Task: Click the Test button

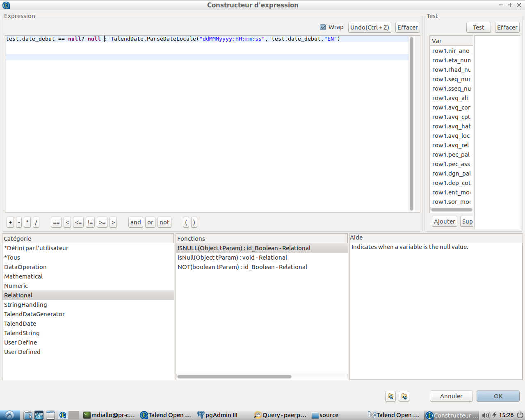Action: (478, 27)
